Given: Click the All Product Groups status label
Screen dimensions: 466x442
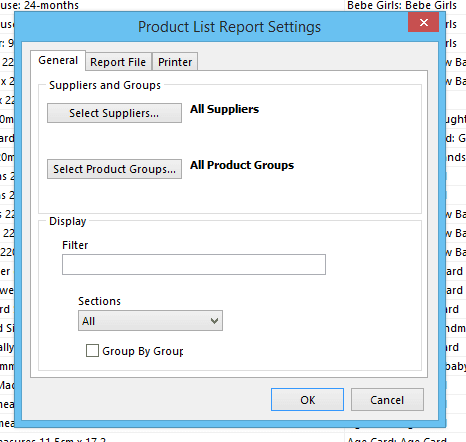Looking at the screenshot, I should click(x=242, y=165).
